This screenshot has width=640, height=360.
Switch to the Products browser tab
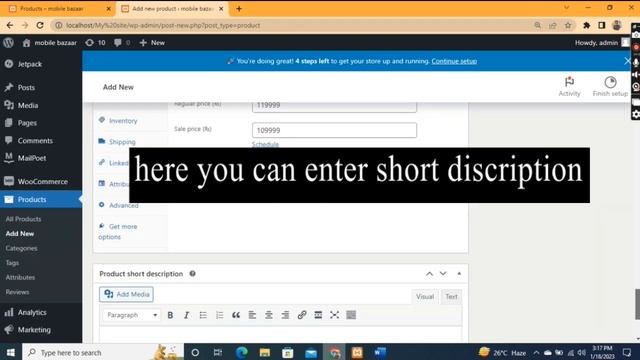tap(52, 9)
